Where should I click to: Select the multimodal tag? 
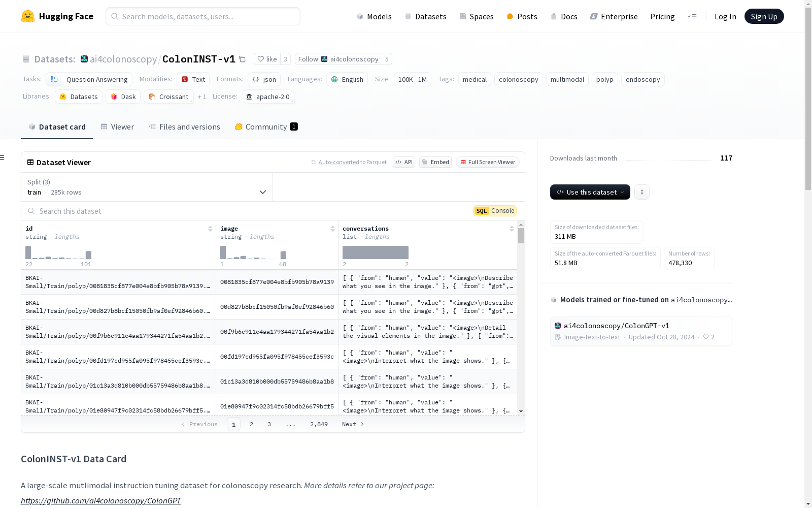point(567,79)
